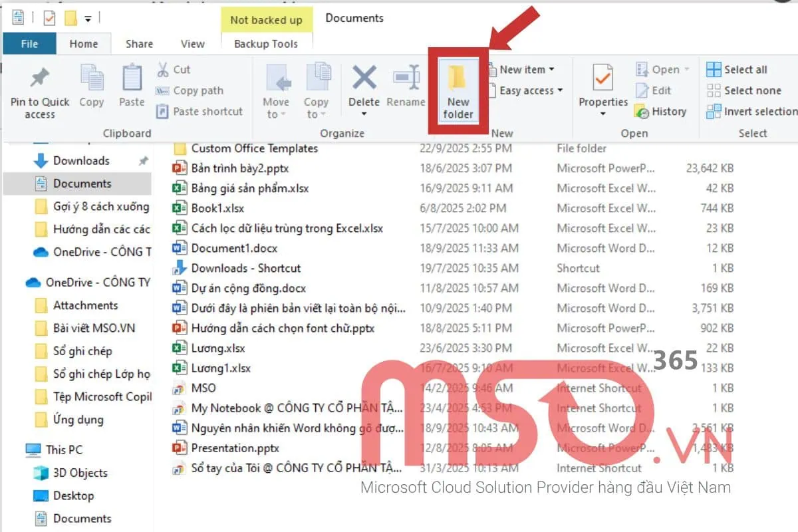Create a new folder via the ribbon icon
The image size is (798, 532).
pyautogui.click(x=458, y=90)
